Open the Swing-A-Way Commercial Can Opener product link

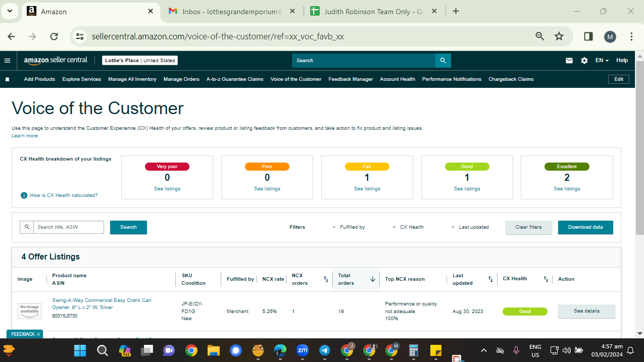pyautogui.click(x=102, y=304)
